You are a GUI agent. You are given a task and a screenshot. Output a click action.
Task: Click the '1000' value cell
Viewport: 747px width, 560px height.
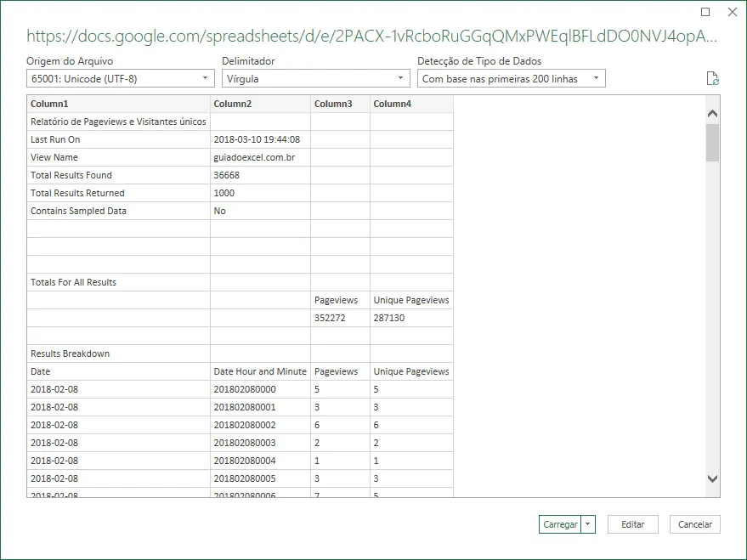(261, 193)
